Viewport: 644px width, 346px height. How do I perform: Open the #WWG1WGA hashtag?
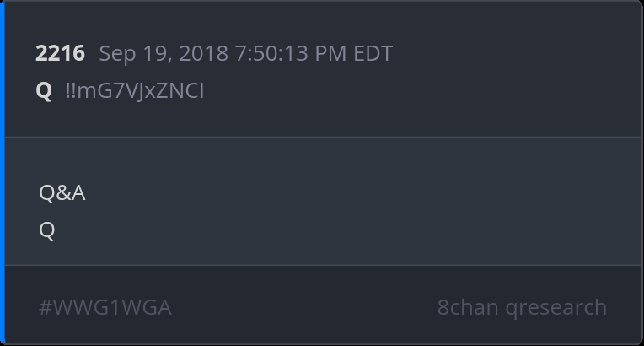(x=105, y=307)
